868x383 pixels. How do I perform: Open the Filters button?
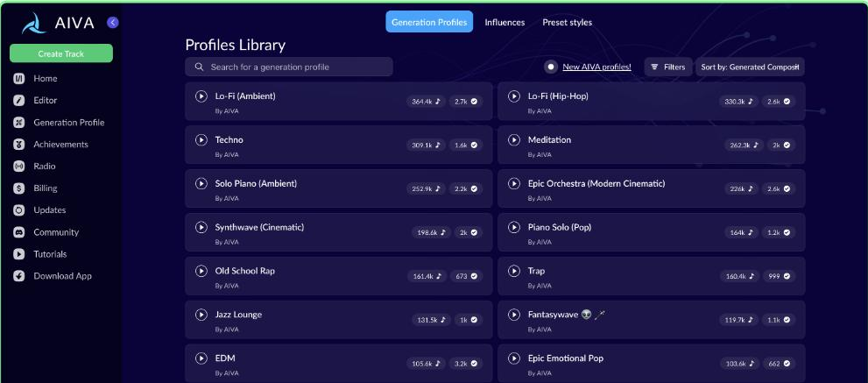668,67
